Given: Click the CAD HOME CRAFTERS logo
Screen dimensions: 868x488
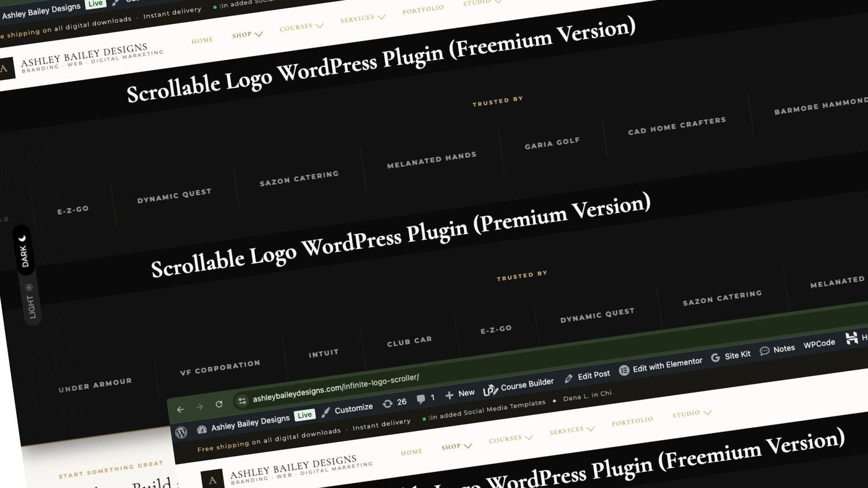Looking at the screenshot, I should click(x=676, y=126).
